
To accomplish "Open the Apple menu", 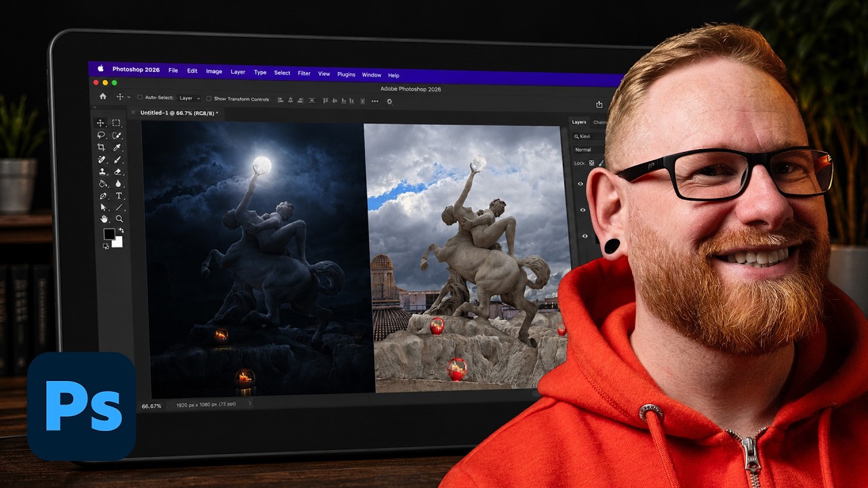I will [100, 68].
